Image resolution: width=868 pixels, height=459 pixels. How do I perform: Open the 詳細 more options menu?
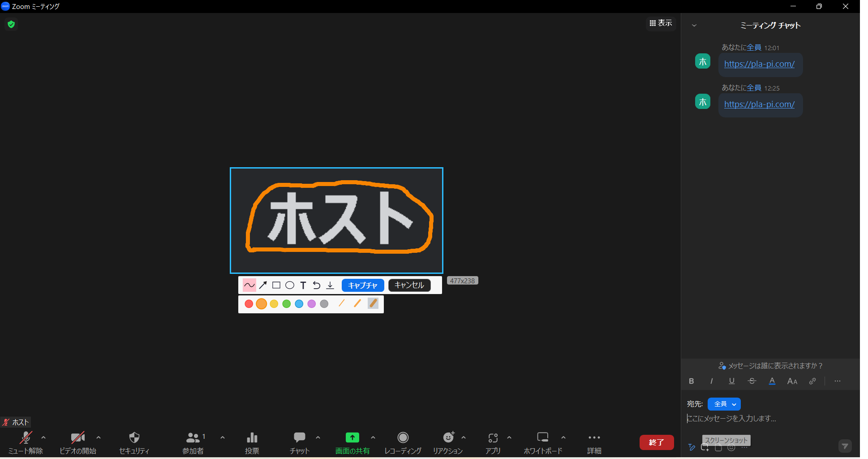594,442
